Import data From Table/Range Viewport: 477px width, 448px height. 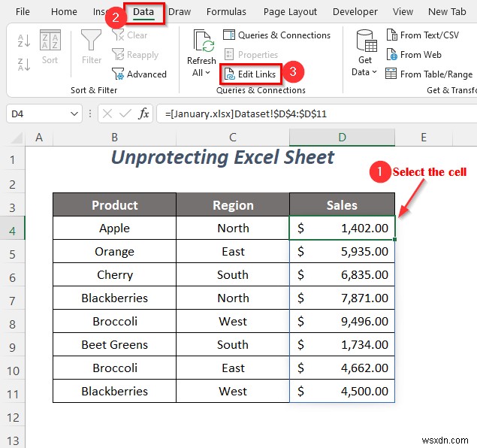[429, 74]
